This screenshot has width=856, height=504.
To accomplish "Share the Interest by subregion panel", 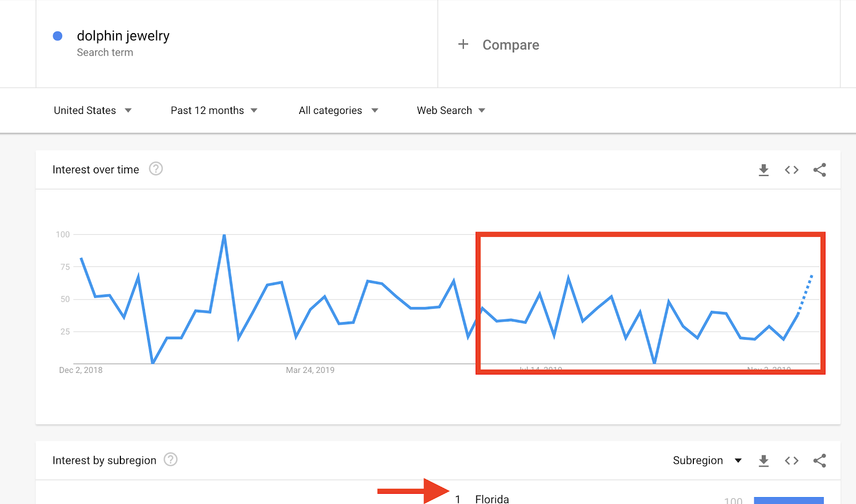I will coord(820,461).
